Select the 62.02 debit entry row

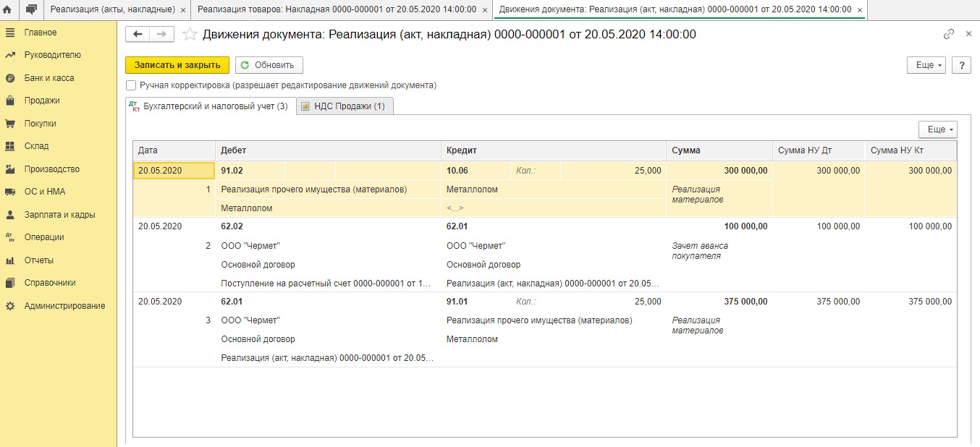(x=232, y=226)
